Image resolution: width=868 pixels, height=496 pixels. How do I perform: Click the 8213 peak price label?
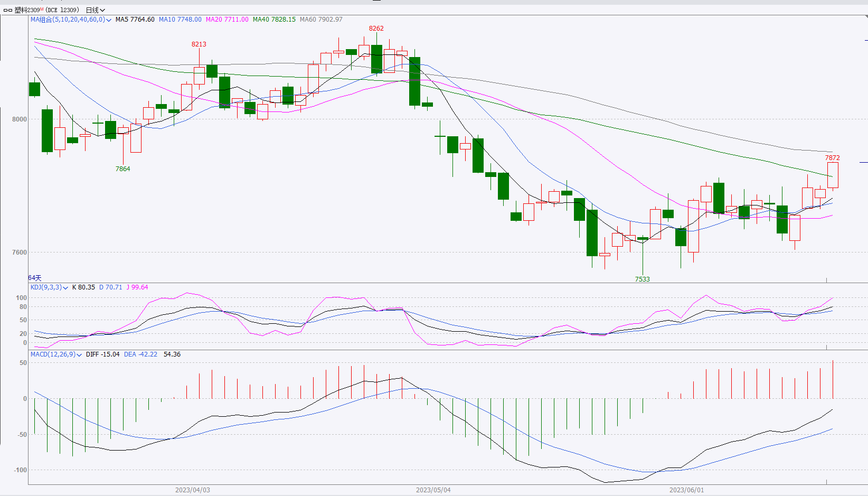click(x=199, y=44)
